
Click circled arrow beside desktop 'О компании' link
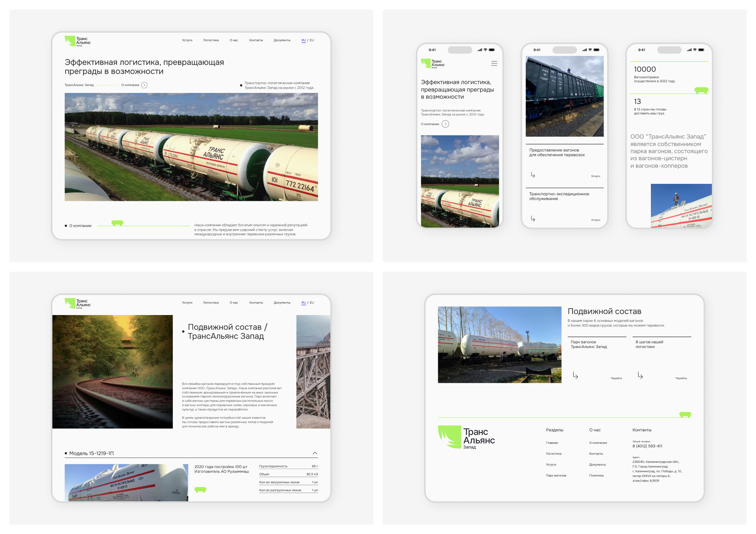(145, 85)
